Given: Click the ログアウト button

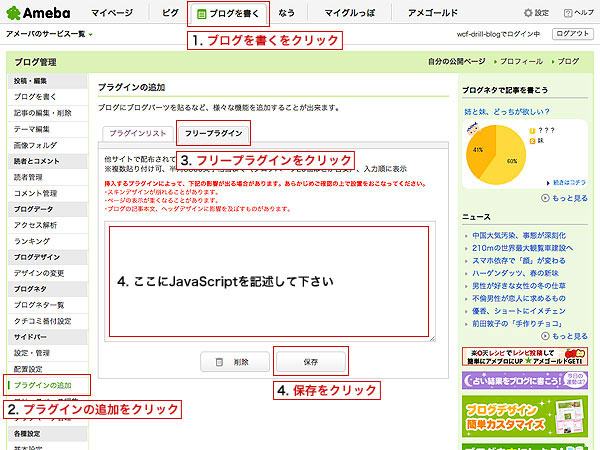Looking at the screenshot, I should [572, 34].
